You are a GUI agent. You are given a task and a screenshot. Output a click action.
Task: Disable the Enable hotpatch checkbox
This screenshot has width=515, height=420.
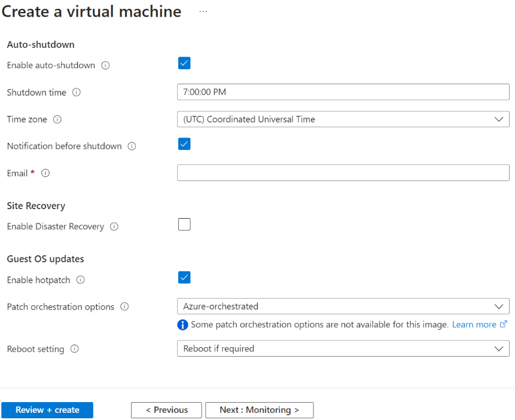pos(184,277)
